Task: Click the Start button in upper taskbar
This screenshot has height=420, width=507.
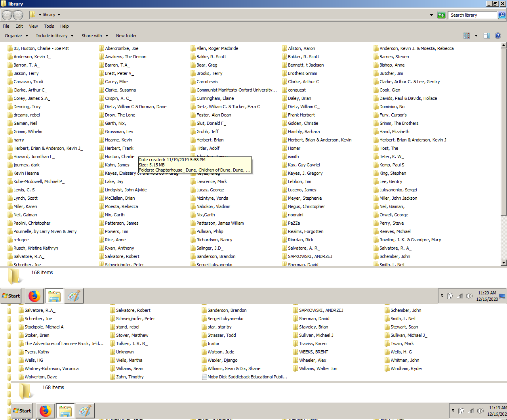Action: 11,296
